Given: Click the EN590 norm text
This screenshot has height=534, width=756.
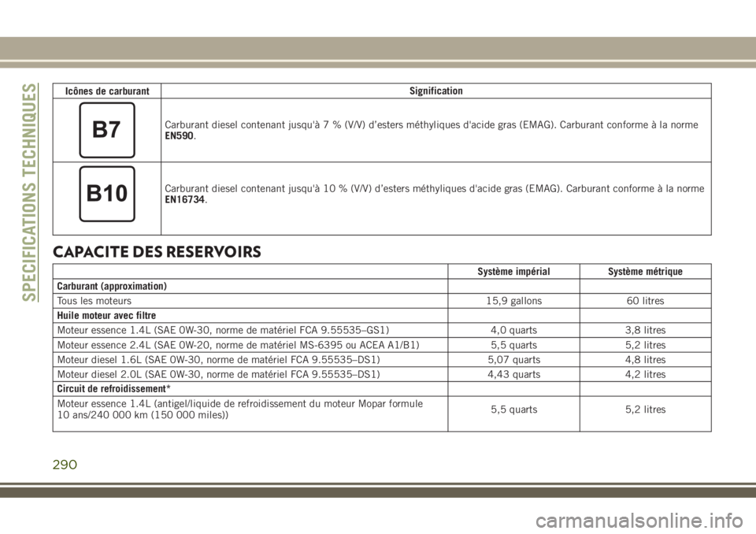Looking at the screenshot, I should pyautogui.click(x=180, y=136).
